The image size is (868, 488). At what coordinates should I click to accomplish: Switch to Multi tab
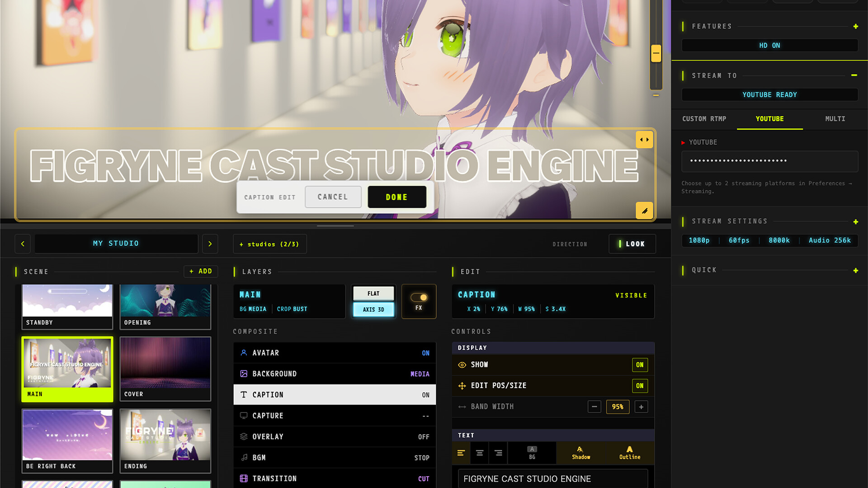tap(835, 119)
